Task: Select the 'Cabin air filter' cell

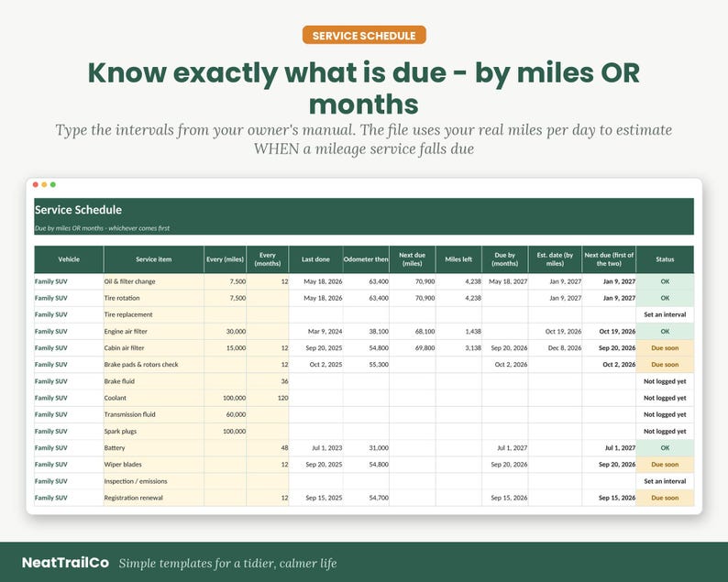Action: coord(154,348)
